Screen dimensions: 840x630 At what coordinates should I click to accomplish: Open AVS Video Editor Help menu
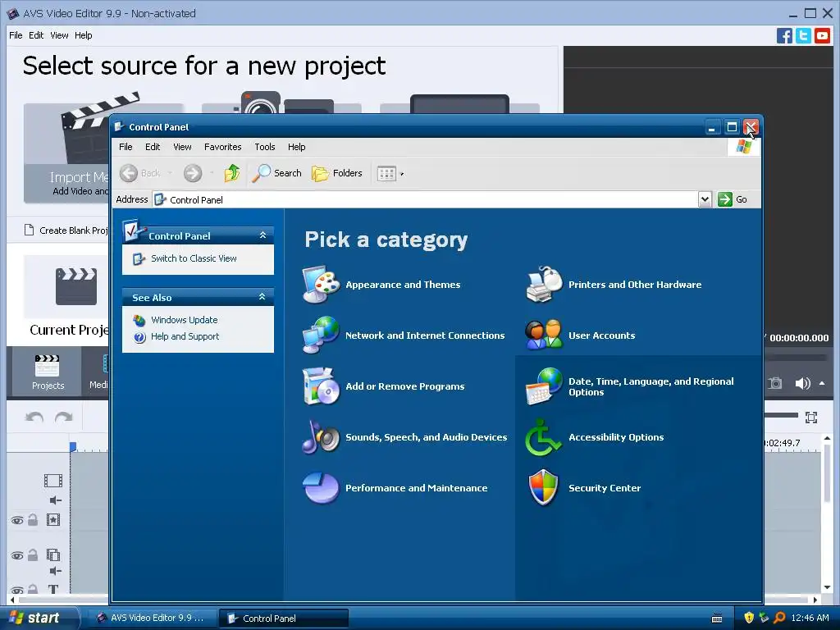(83, 35)
